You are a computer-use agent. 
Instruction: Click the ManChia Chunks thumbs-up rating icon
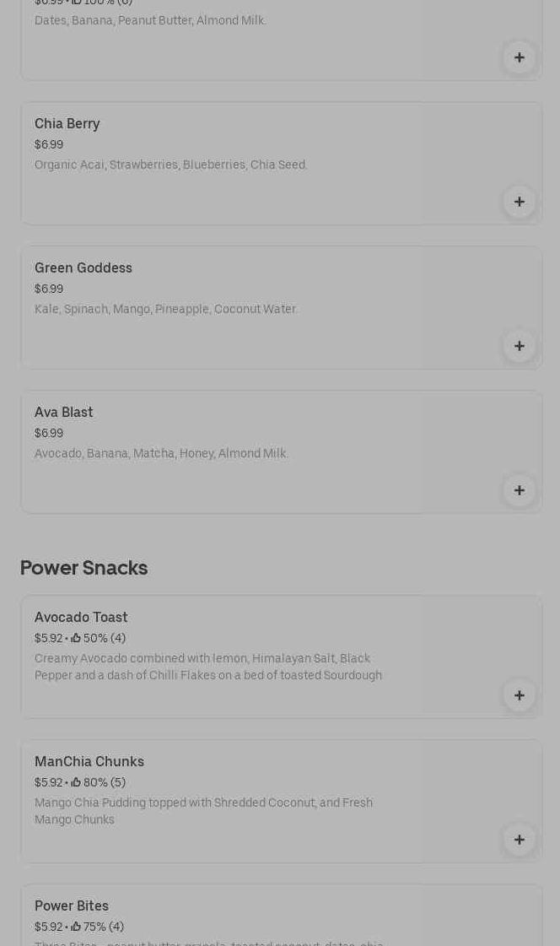tap(76, 782)
